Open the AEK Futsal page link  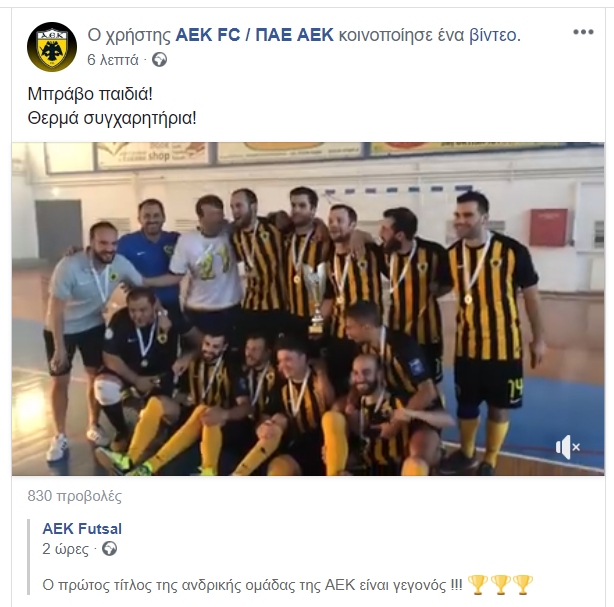[x=82, y=529]
